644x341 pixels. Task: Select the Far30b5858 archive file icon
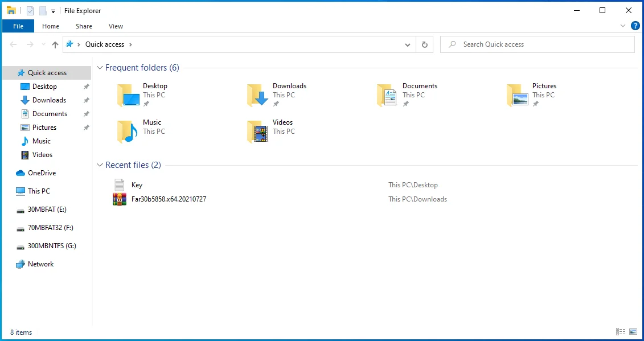[120, 199]
